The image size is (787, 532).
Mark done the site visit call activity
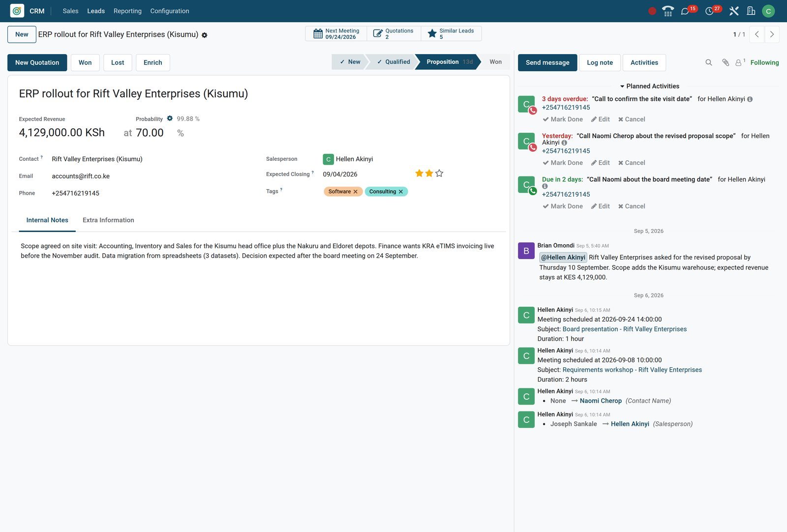coord(563,119)
